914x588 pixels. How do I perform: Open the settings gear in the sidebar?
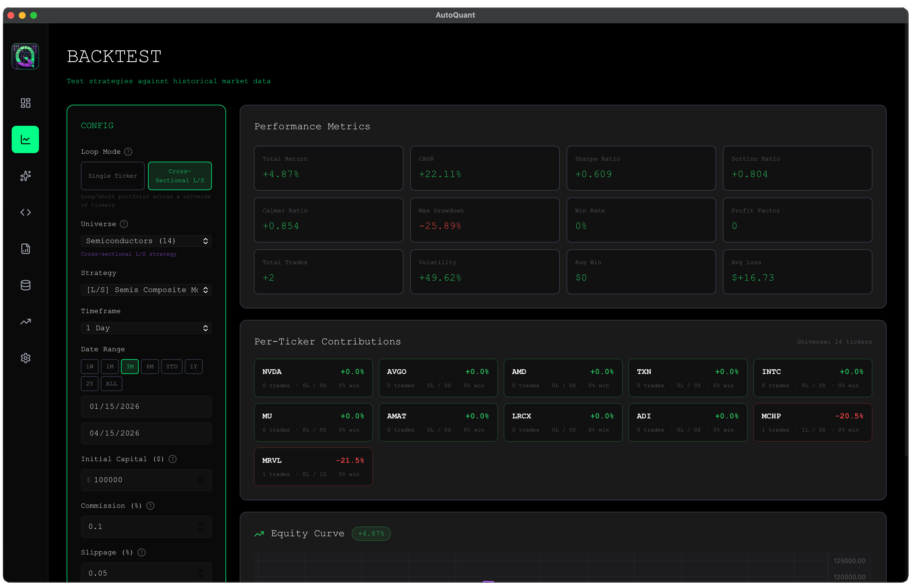25,358
